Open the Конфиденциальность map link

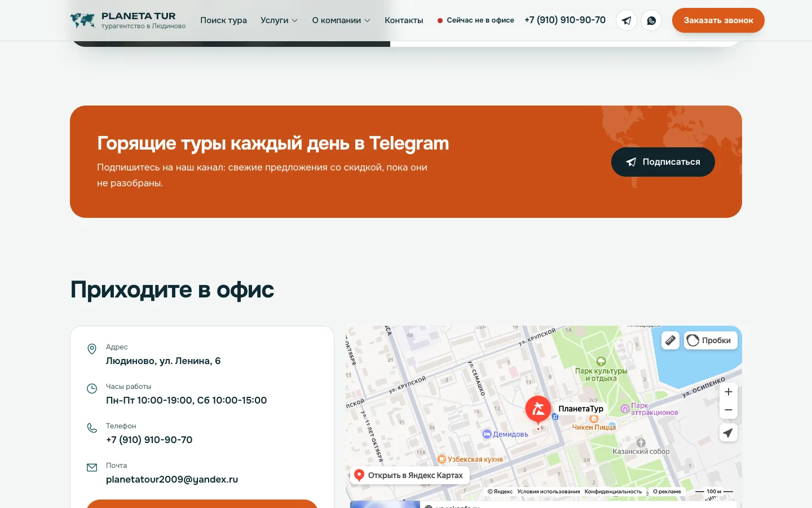tap(613, 492)
